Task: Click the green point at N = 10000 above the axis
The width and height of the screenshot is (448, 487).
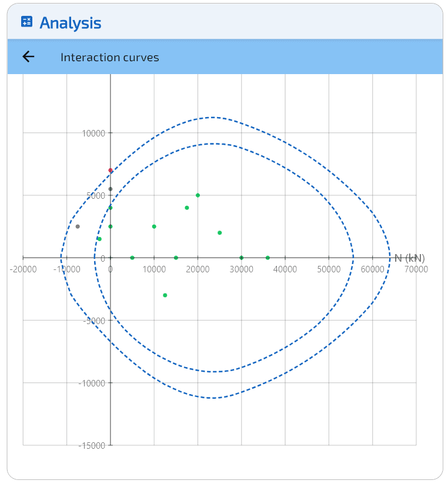Action: point(154,226)
